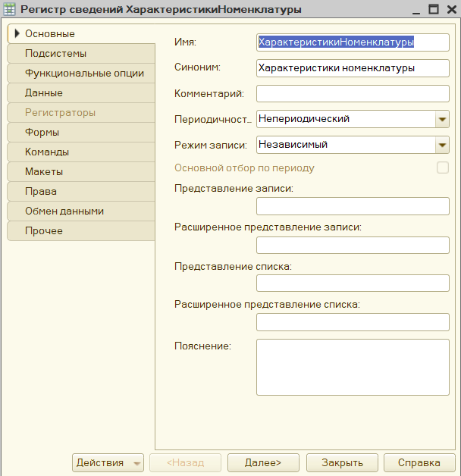Screen dimensions: 461x476
Task: Open Справка help button
Action: (419, 462)
